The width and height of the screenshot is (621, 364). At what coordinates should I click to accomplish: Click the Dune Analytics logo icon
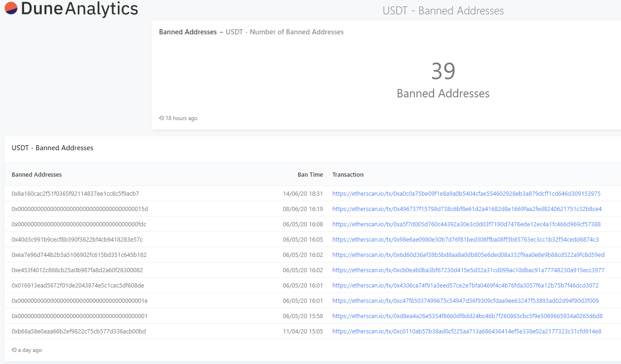pyautogui.click(x=11, y=8)
